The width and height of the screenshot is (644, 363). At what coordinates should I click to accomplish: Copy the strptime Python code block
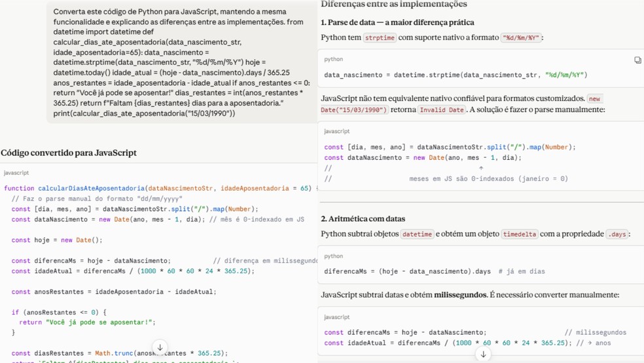click(x=637, y=60)
